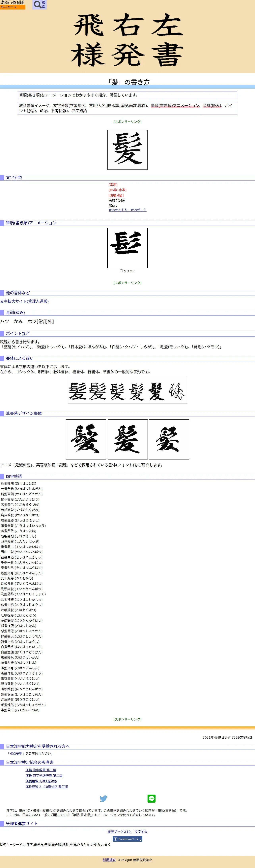Viewport: 255px width, 868px height.
Task: Enable the グリッド checkbox
Action: (122, 271)
